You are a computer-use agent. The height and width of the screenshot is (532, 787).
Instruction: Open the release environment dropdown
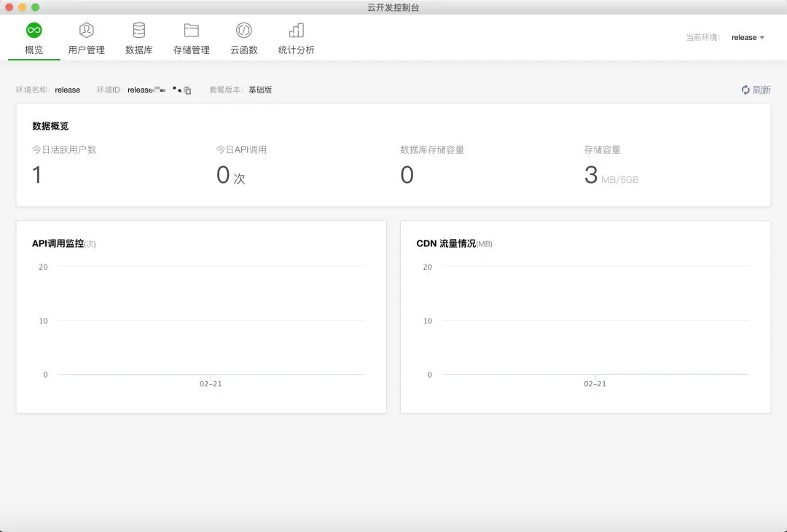pyautogui.click(x=748, y=38)
